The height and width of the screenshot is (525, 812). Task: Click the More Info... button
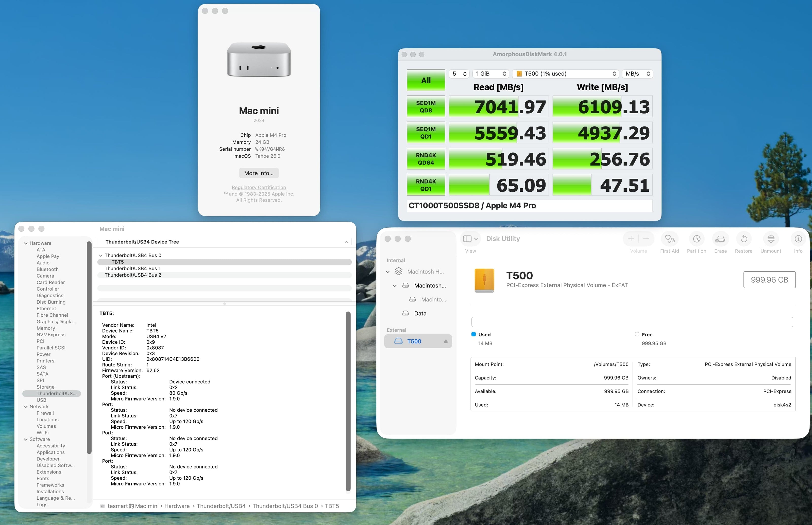[259, 173]
